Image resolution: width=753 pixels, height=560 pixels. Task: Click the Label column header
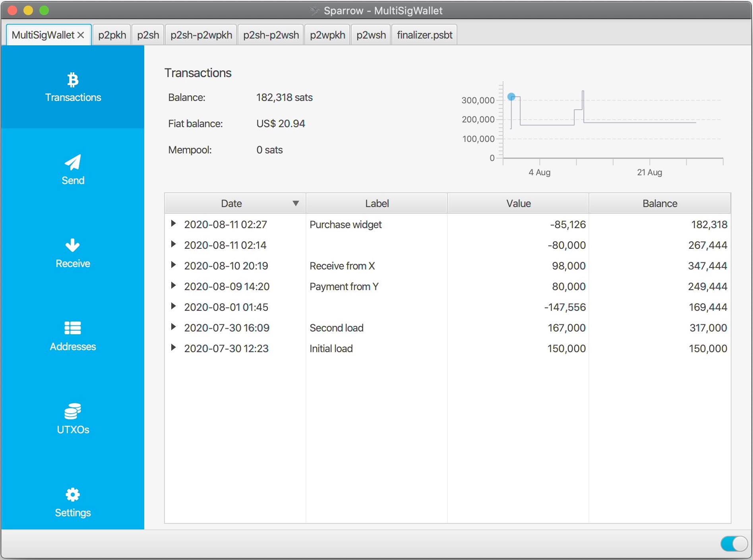point(377,203)
